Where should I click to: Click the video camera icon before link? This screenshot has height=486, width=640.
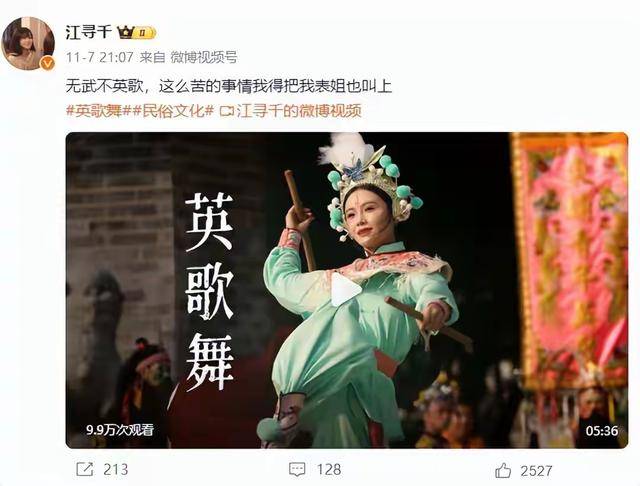click(227, 111)
